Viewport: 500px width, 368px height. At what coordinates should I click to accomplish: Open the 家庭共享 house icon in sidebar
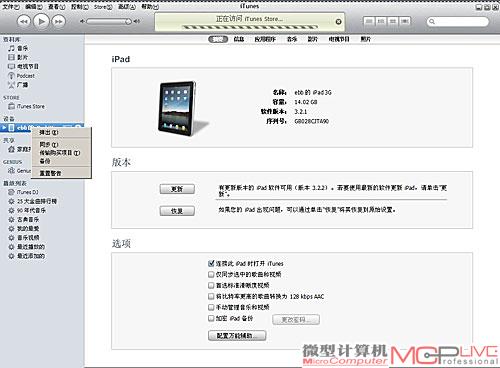[11, 149]
